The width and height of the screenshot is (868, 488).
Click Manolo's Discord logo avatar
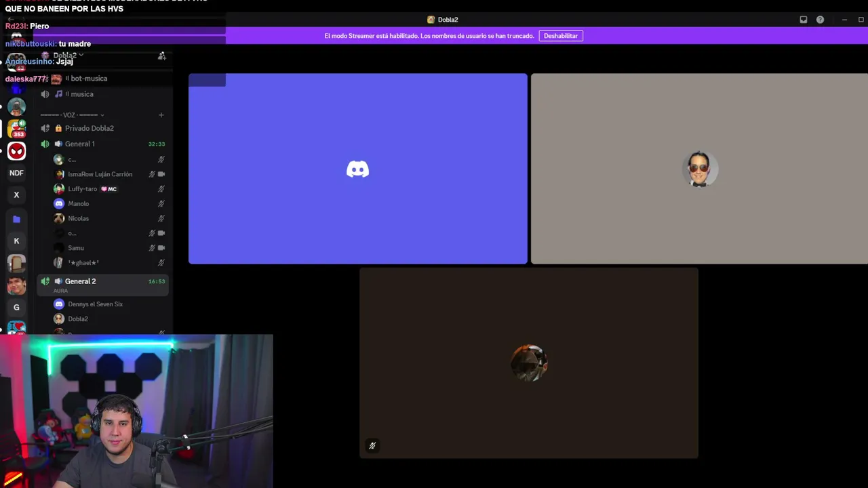tap(59, 203)
